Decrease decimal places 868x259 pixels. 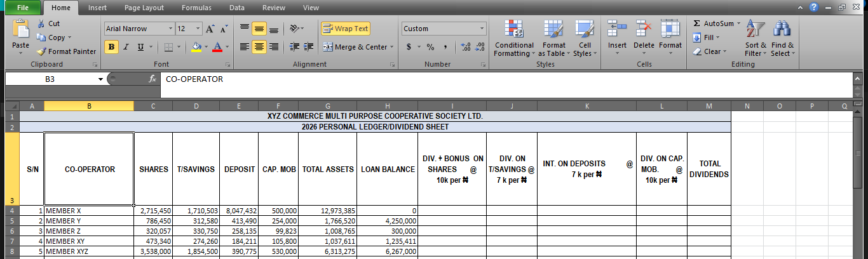click(480, 47)
